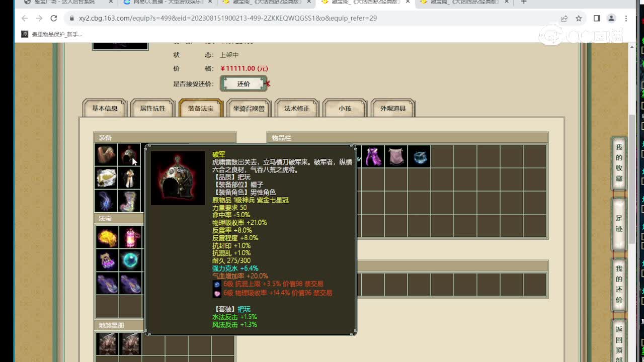Screen dimensions: 644x362
Task: Click the 气血增加率 +20.0% line
Action: tap(240, 276)
